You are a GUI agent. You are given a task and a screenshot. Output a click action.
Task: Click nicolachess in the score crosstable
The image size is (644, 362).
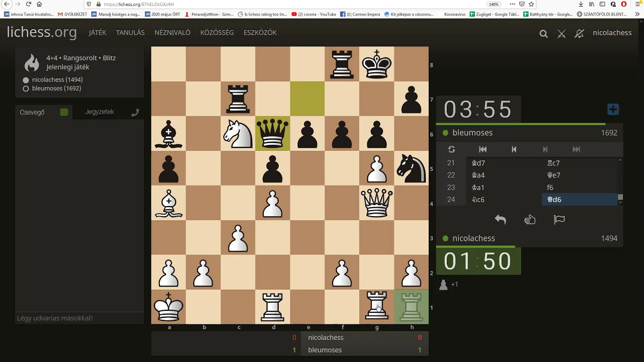(326, 338)
